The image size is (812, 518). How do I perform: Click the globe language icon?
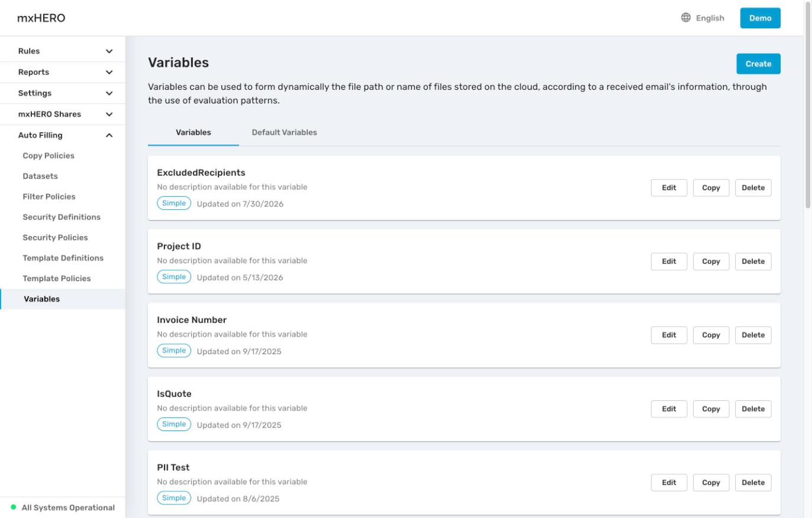(686, 18)
